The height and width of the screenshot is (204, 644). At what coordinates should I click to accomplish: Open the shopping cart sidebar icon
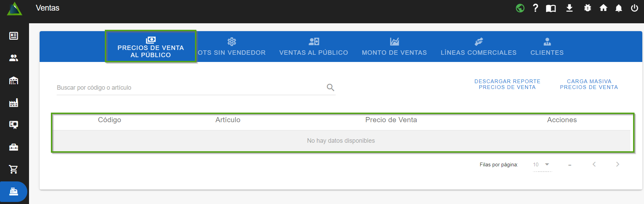pos(14,169)
